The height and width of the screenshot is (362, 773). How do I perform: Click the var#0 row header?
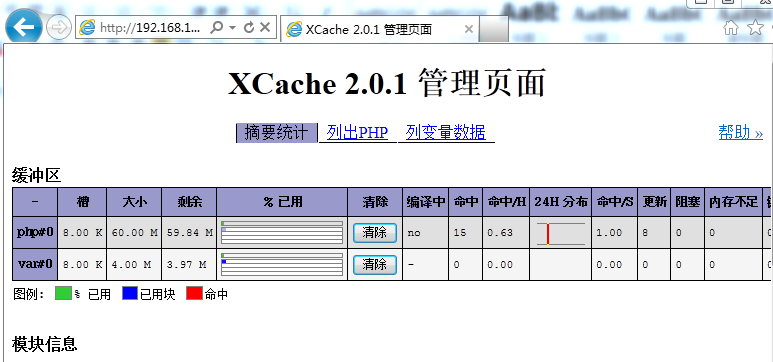coord(35,264)
